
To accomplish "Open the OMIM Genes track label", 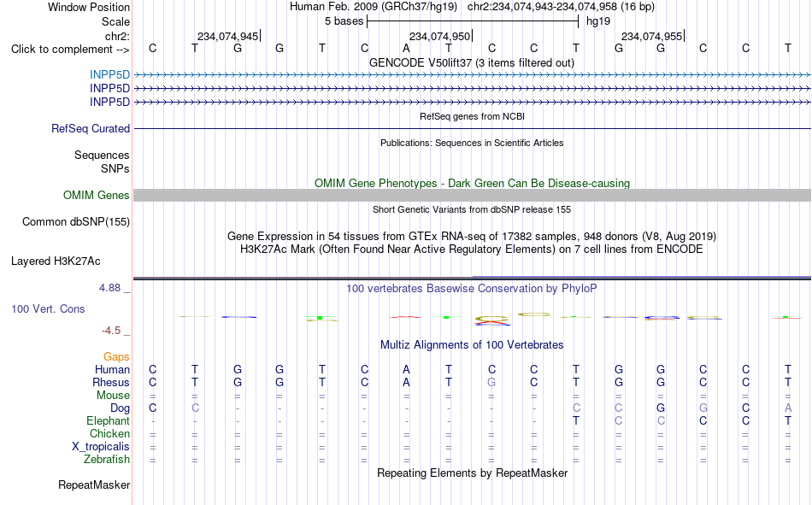I will (x=96, y=196).
